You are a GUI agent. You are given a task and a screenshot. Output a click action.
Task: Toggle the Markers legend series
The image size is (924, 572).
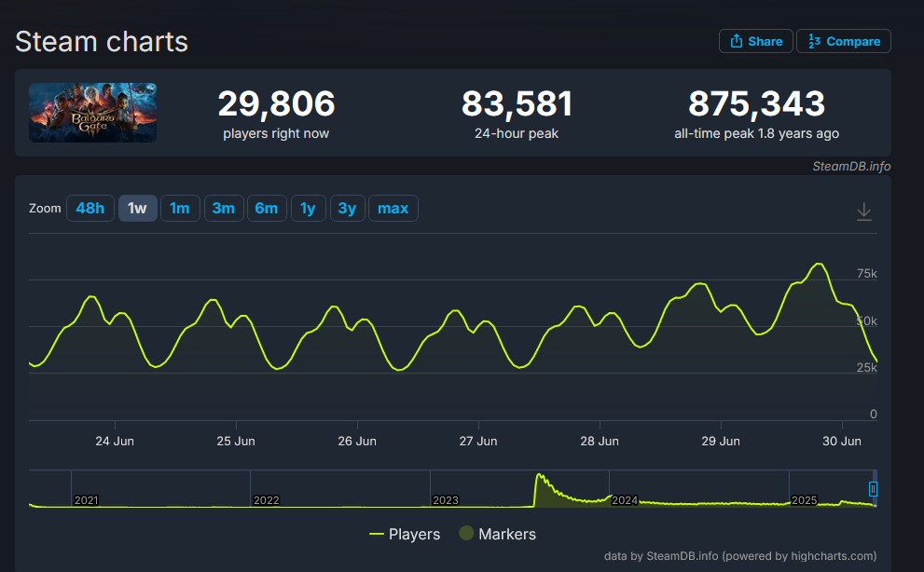(x=497, y=535)
